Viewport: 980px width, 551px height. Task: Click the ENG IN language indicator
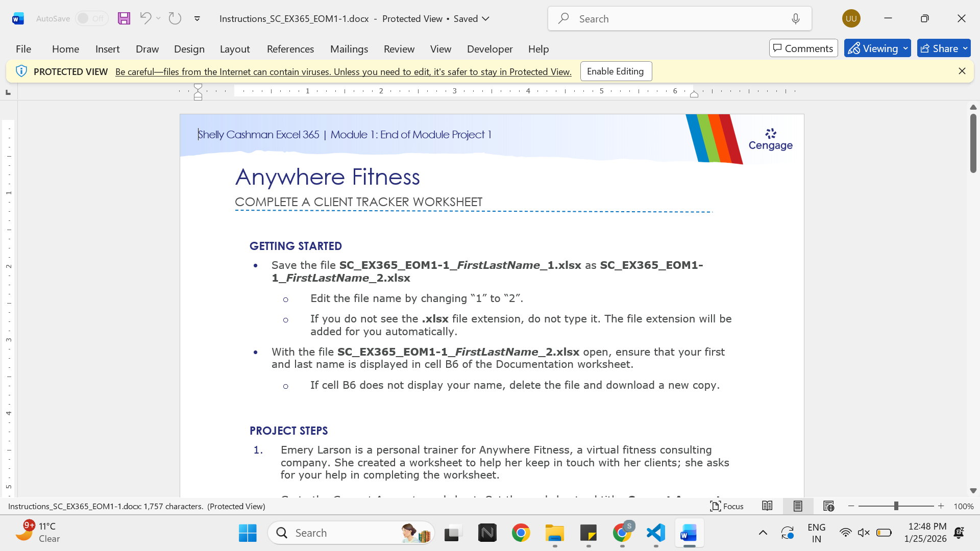[817, 533]
